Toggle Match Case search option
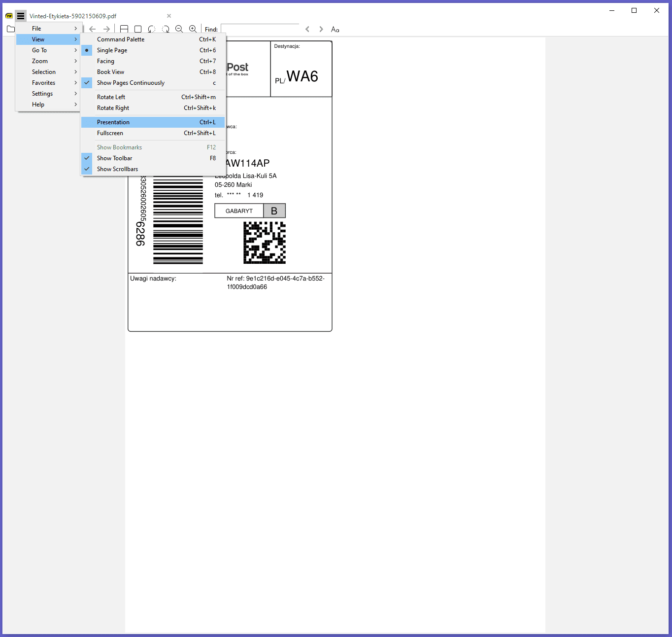Image resolution: width=672 pixels, height=637 pixels. click(335, 29)
